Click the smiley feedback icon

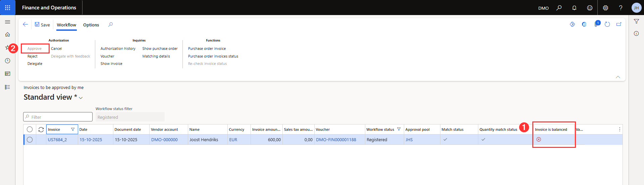click(x=590, y=8)
